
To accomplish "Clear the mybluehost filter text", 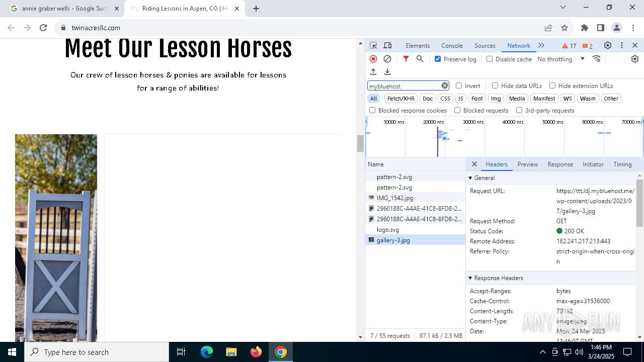I will tap(445, 85).
